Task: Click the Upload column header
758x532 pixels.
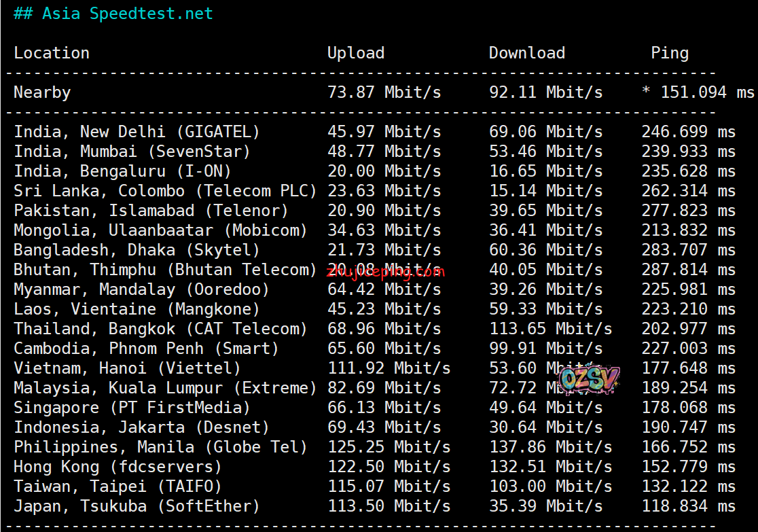Action: tap(355, 53)
